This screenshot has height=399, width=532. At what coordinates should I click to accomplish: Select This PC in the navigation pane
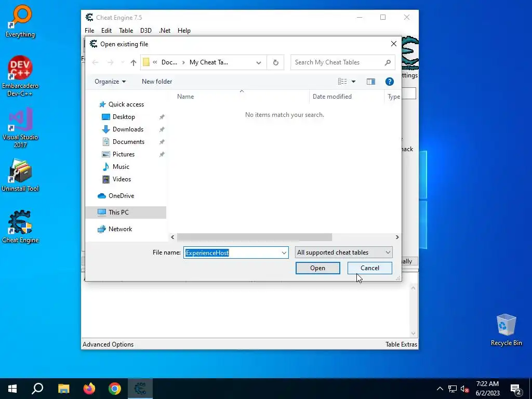pos(126,212)
